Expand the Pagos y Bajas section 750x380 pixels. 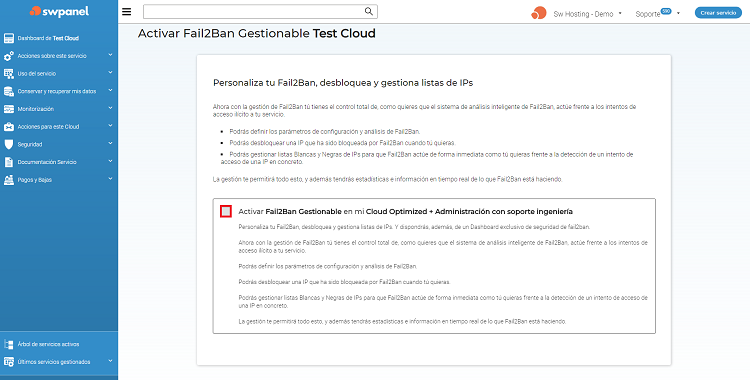(59, 180)
